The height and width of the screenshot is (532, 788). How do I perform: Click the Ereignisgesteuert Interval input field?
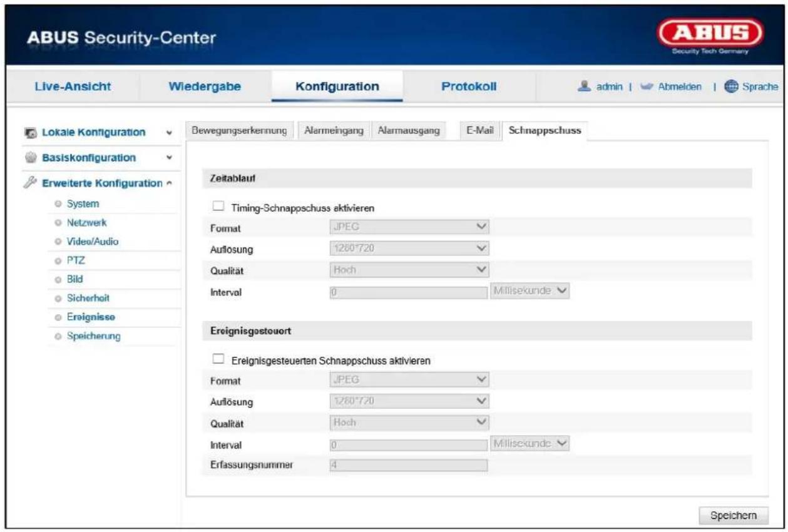408,444
